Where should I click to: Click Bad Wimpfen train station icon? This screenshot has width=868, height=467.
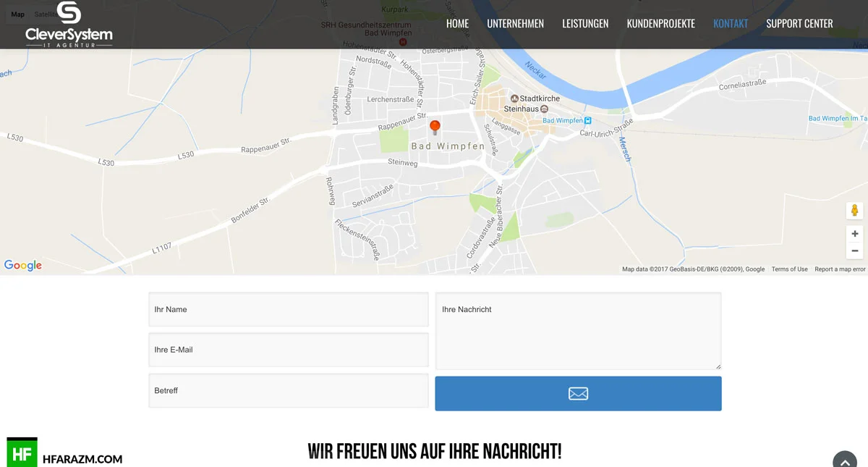pyautogui.click(x=588, y=121)
